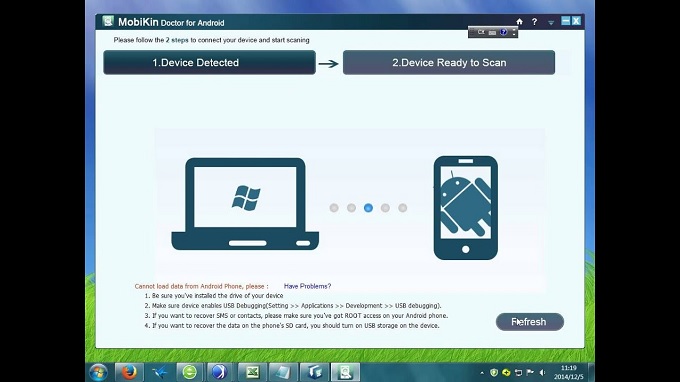Select the 1.Device Detected step
Screen dimensions: 680x382
tap(209, 62)
